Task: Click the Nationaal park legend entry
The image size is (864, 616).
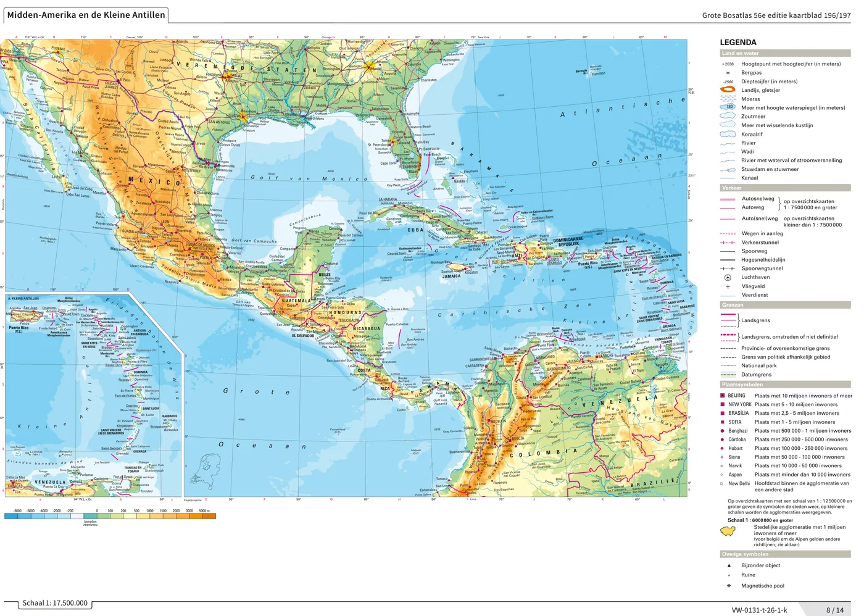Action: tap(760, 365)
